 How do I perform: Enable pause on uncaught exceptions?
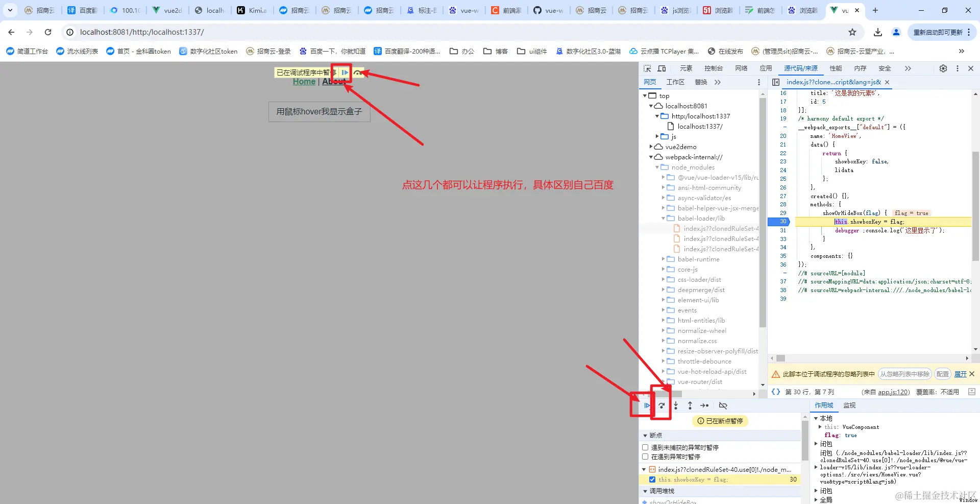tap(645, 447)
